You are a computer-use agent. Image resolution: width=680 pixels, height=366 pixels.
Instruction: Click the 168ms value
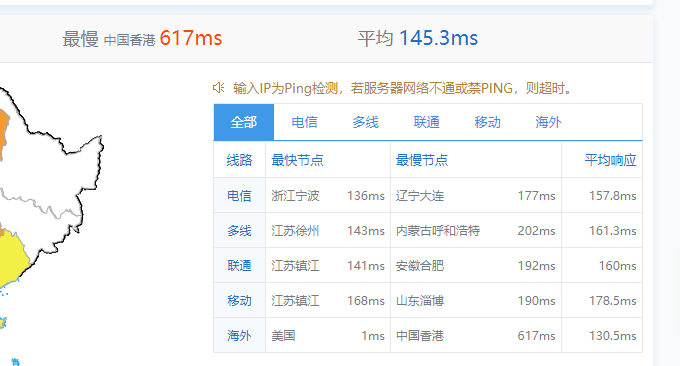pyautogui.click(x=366, y=301)
